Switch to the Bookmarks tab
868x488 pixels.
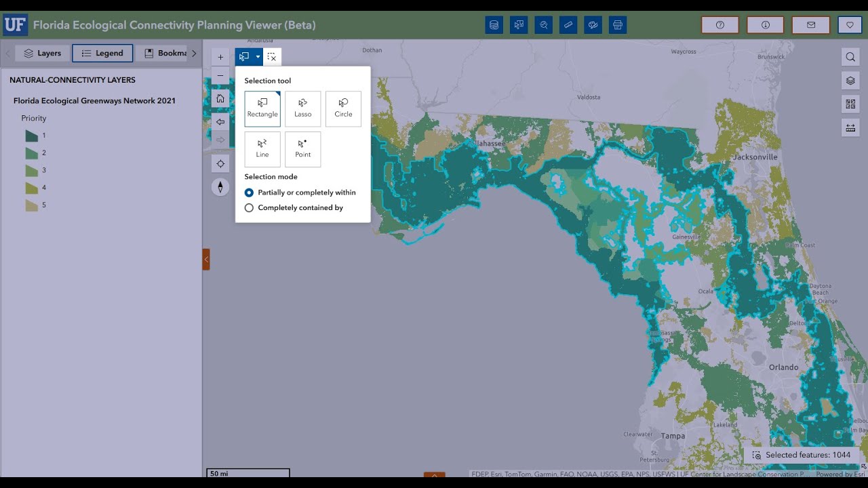click(x=162, y=53)
